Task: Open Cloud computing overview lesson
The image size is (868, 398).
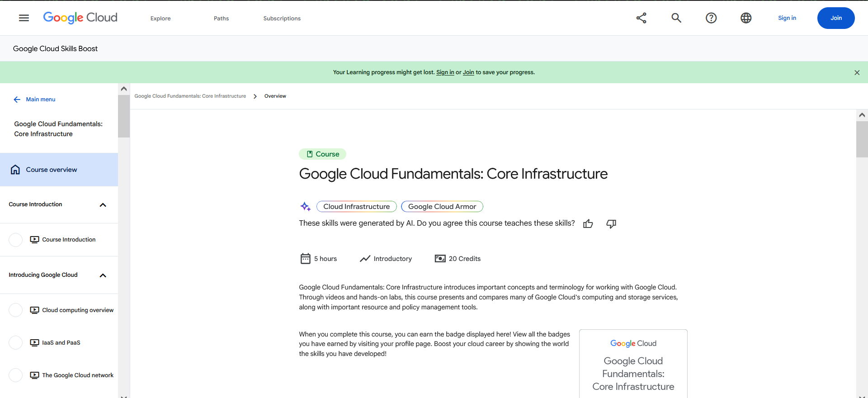Action: 78,310
